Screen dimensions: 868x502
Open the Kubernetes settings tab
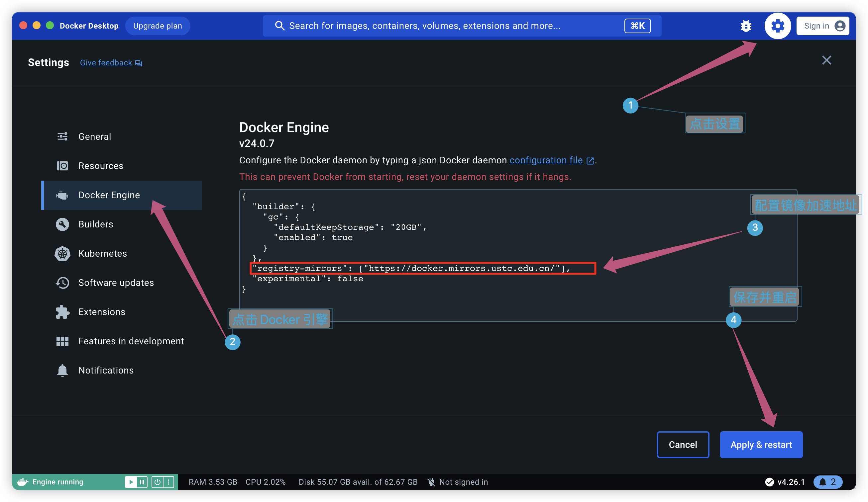click(122, 254)
